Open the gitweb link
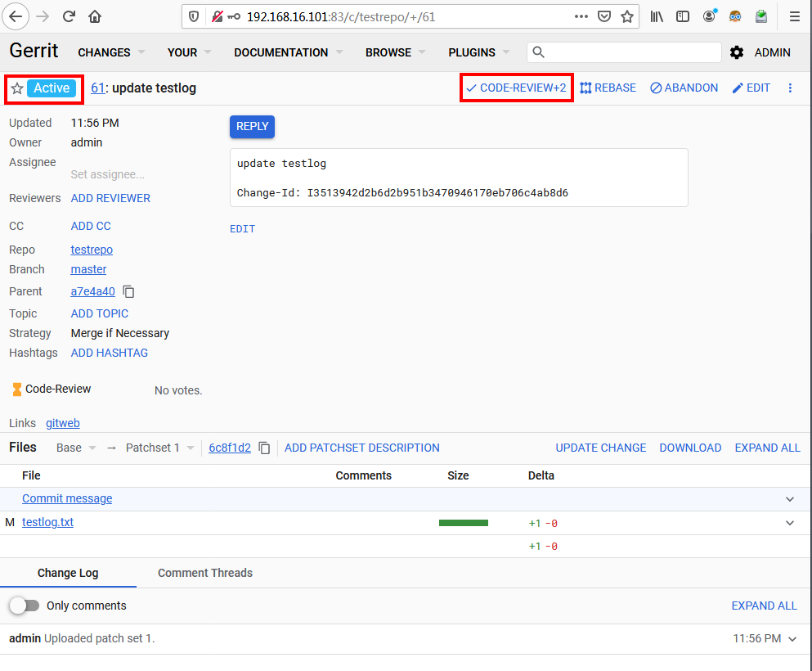 (63, 423)
